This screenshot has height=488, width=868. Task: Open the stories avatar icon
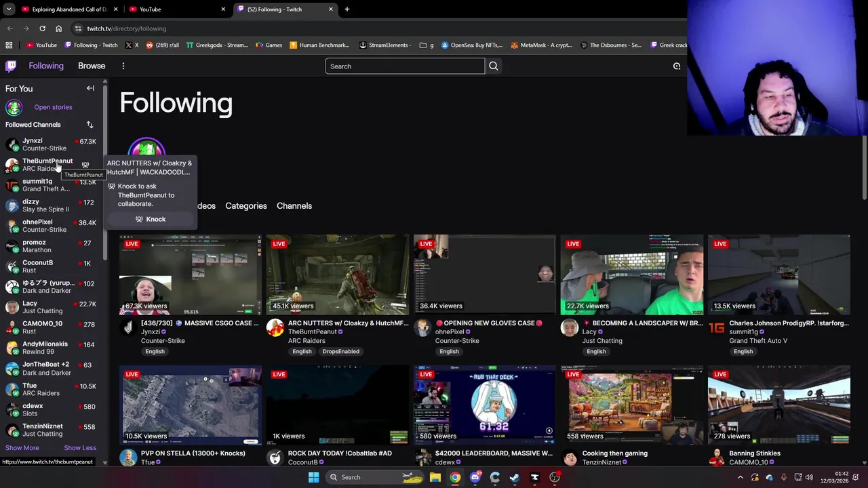click(x=14, y=107)
